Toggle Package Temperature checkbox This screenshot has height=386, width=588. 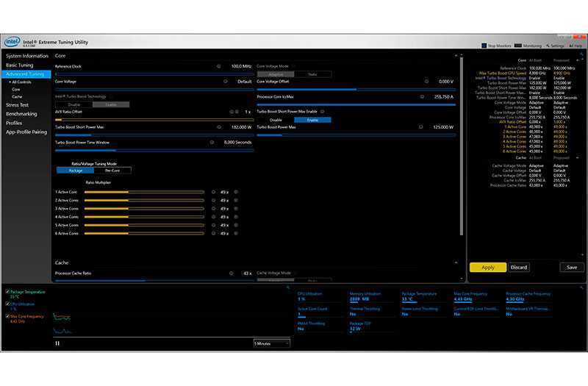coord(7,292)
